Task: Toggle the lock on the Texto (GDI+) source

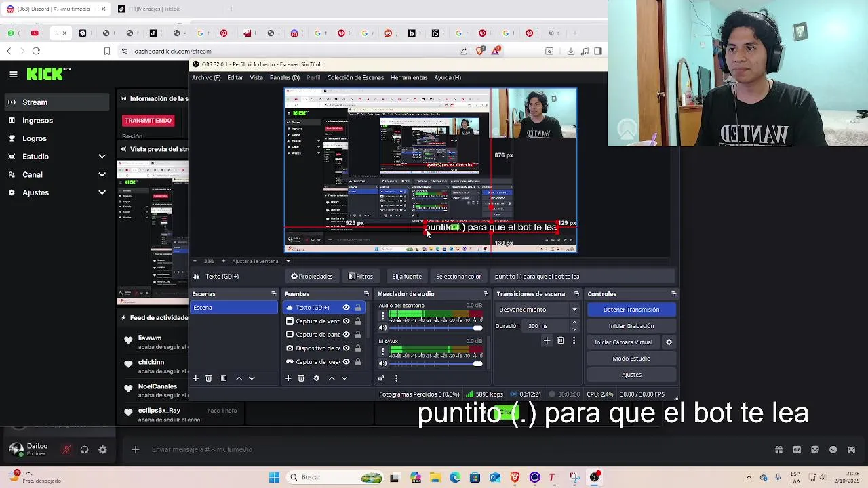Action: pos(358,308)
